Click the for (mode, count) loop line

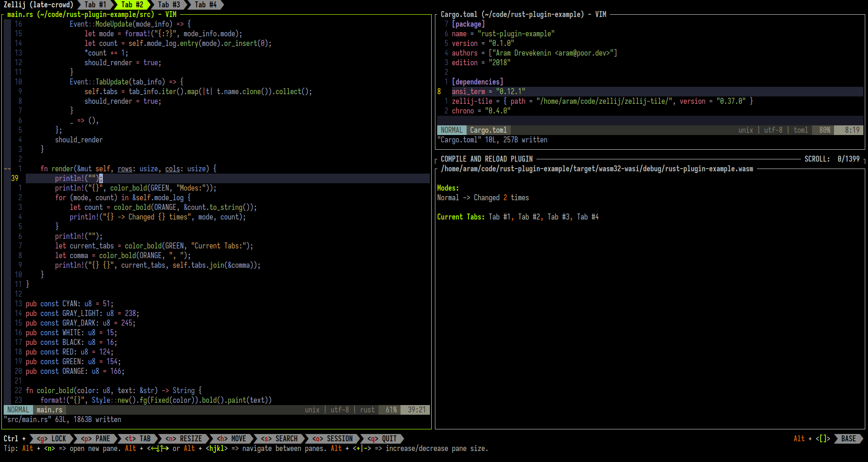tap(123, 197)
